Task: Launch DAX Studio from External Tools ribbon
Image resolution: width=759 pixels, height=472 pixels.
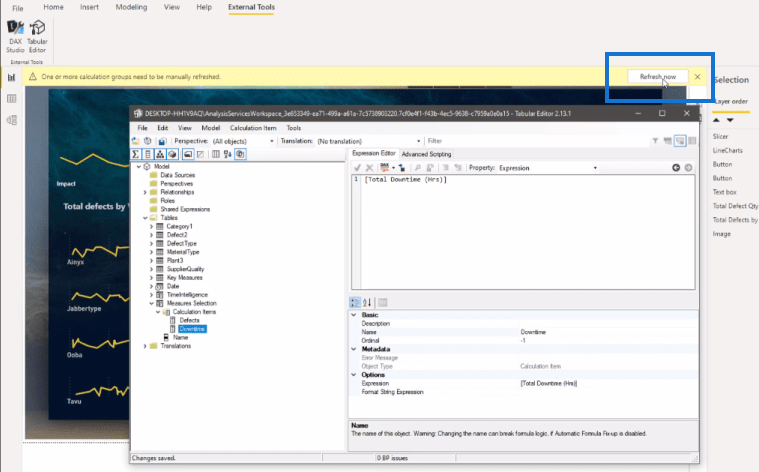Action: (15, 36)
